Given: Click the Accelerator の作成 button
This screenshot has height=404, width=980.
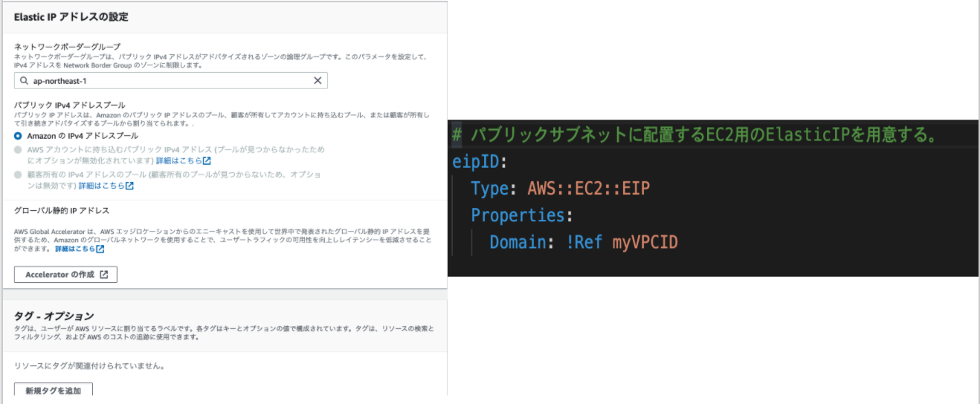Looking at the screenshot, I should tap(66, 275).
